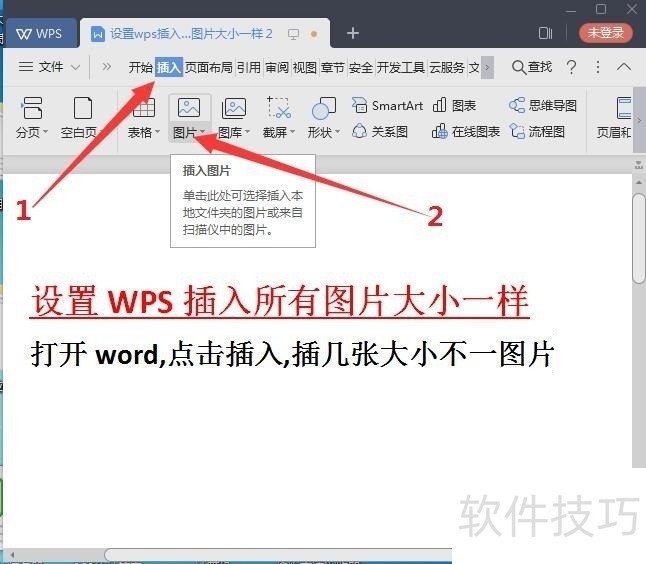The width and height of the screenshot is (646, 564).
Task: Click the 未登录 login button
Action: pyautogui.click(x=605, y=33)
